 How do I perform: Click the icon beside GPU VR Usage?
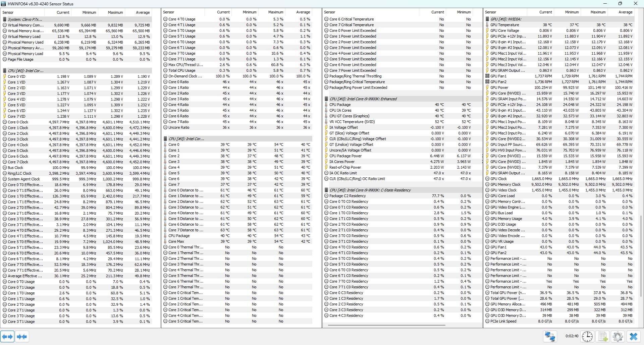(x=487, y=241)
